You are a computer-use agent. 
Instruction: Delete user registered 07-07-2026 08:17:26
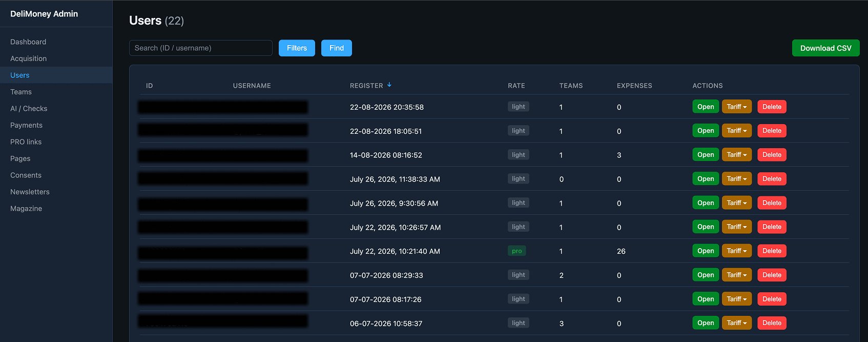tap(772, 299)
